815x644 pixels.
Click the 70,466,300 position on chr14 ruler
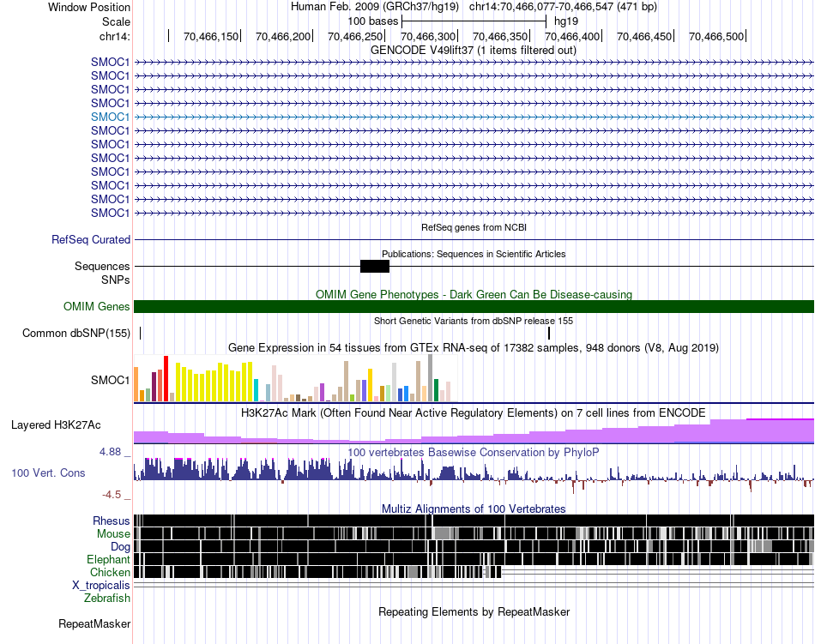click(427, 37)
